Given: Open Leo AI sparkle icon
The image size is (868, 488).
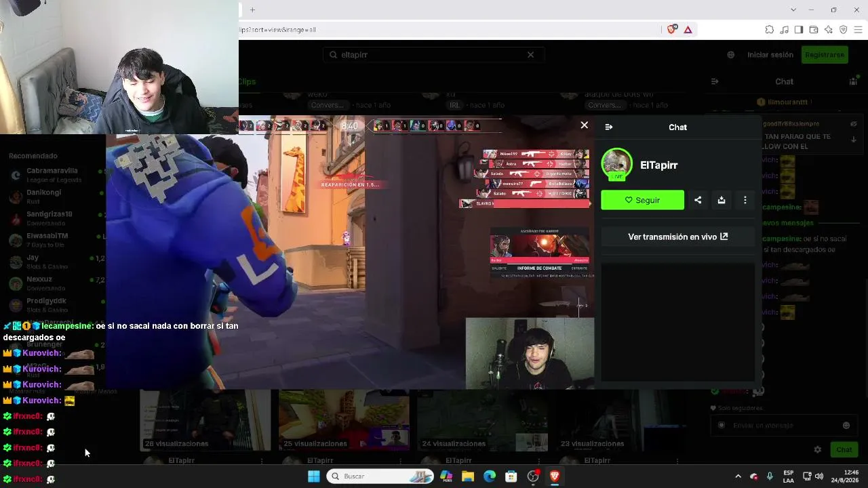Looking at the screenshot, I should [829, 30].
